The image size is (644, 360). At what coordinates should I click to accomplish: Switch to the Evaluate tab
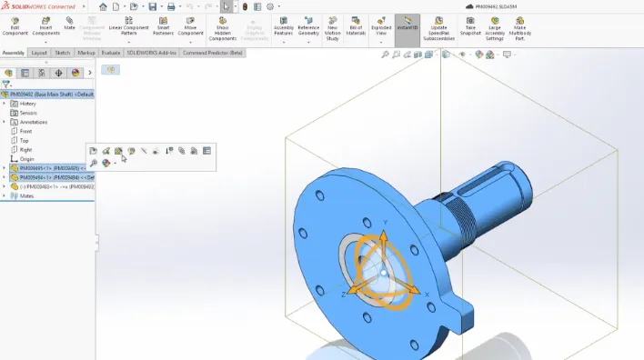[x=111, y=53]
